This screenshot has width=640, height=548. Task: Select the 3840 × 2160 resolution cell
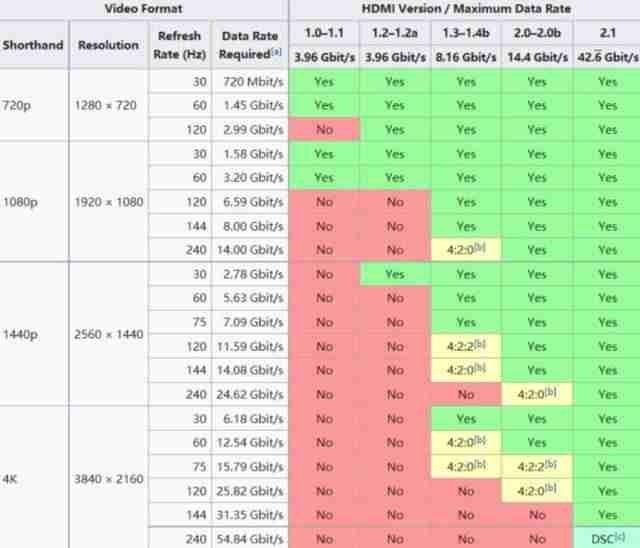click(109, 478)
